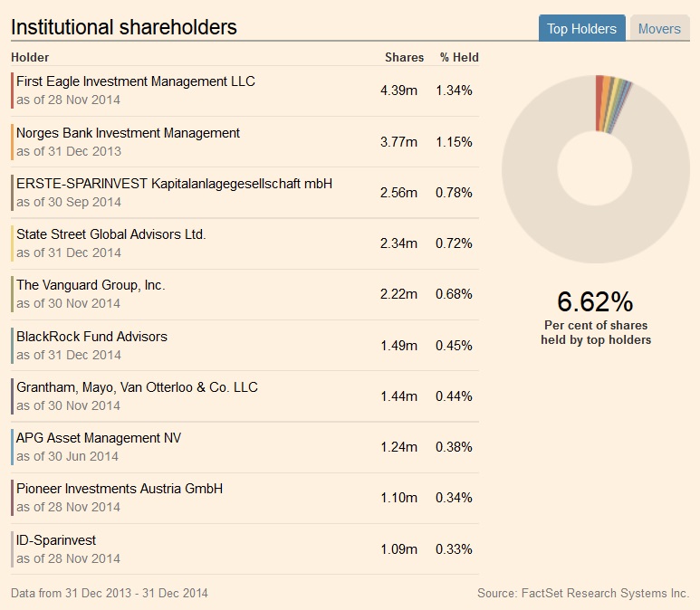
Task: Switch to the Top Holders tab
Action: click(x=581, y=28)
